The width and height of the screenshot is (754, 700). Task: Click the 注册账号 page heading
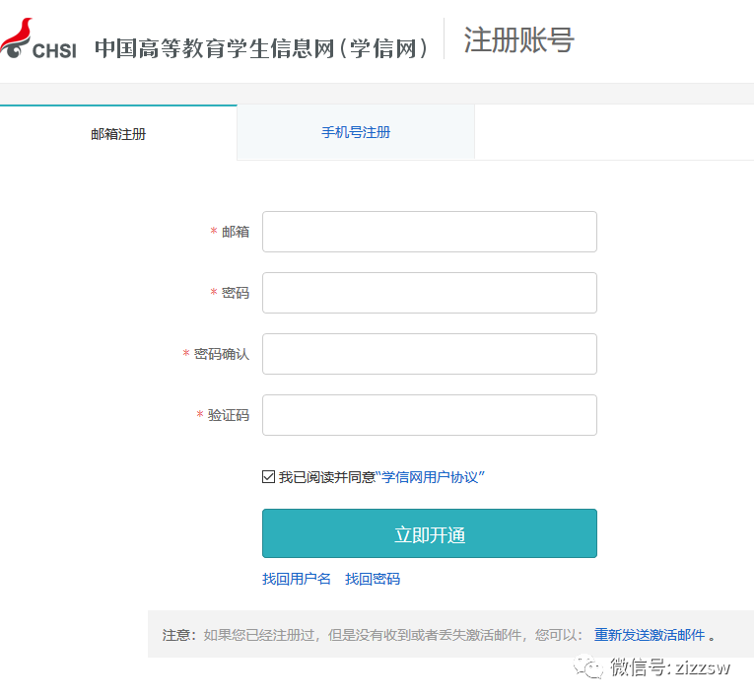point(518,40)
